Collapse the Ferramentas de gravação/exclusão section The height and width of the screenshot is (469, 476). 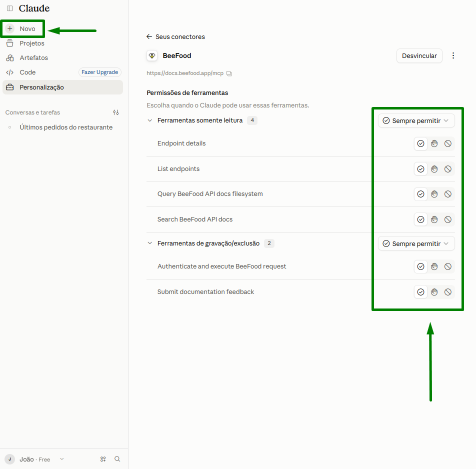click(x=149, y=243)
